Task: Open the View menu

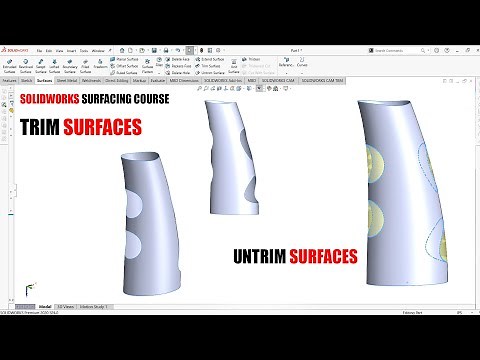Action: click(x=59, y=51)
